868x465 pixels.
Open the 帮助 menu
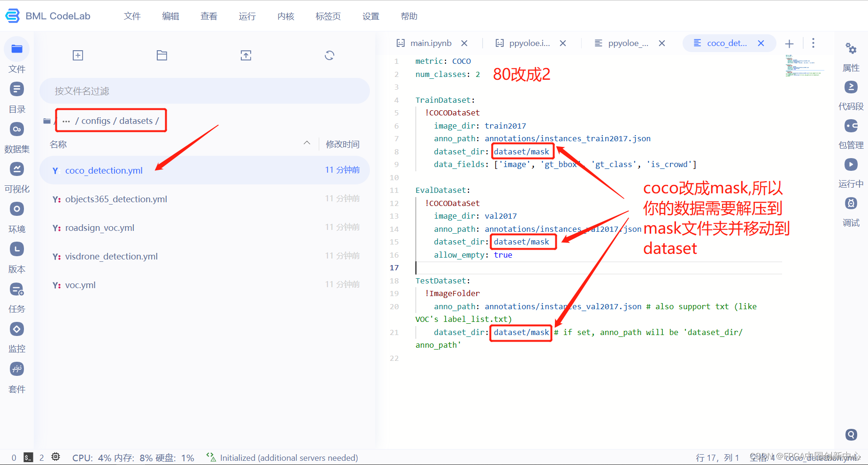(409, 16)
